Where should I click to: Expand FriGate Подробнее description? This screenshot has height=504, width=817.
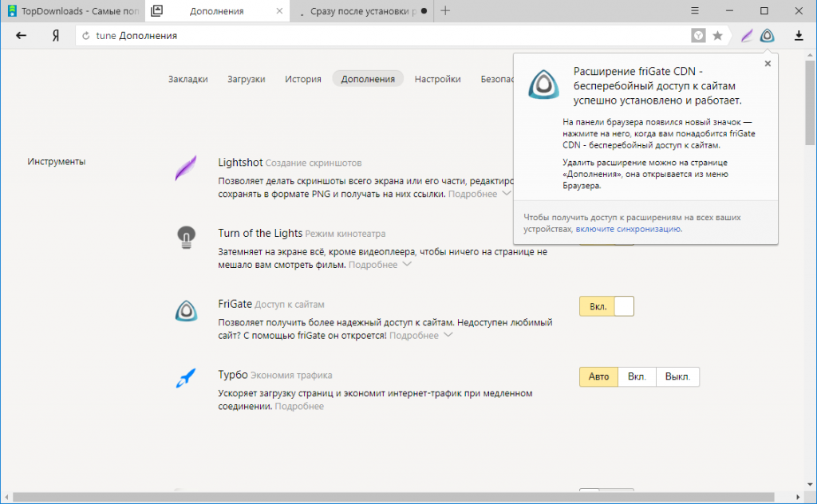[x=420, y=336]
